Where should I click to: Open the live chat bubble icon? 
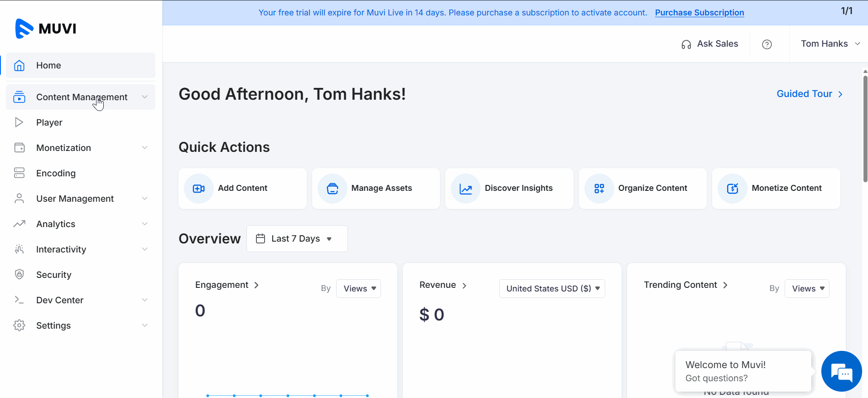point(841,371)
